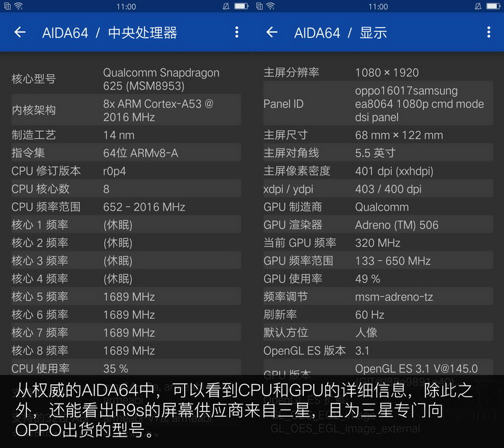Select the 核心 8 频率 row
The width and height of the screenshot is (504, 448).
click(126, 351)
